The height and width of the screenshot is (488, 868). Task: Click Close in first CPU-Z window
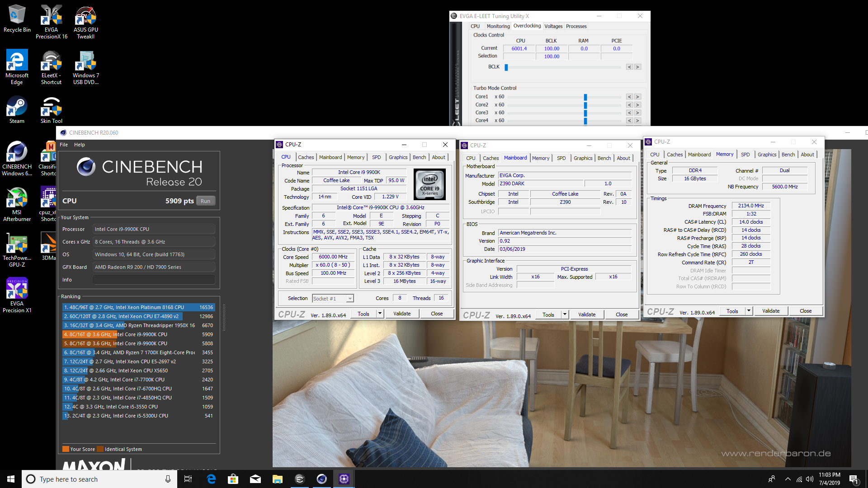[x=437, y=314]
